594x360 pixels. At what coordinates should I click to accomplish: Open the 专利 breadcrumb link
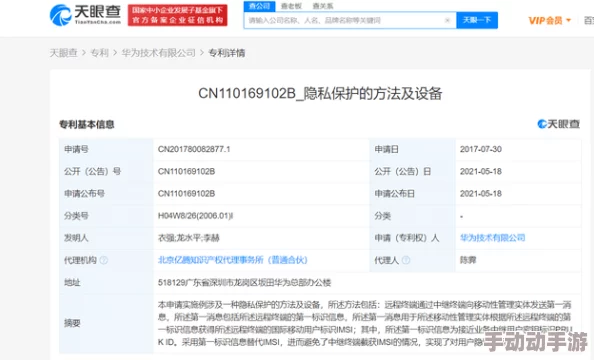point(99,53)
